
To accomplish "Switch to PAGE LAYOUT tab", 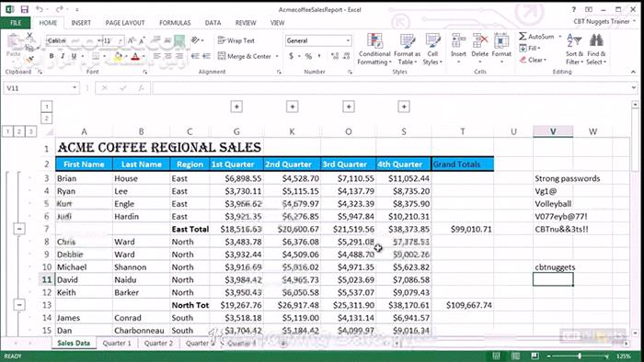I will coord(125,23).
